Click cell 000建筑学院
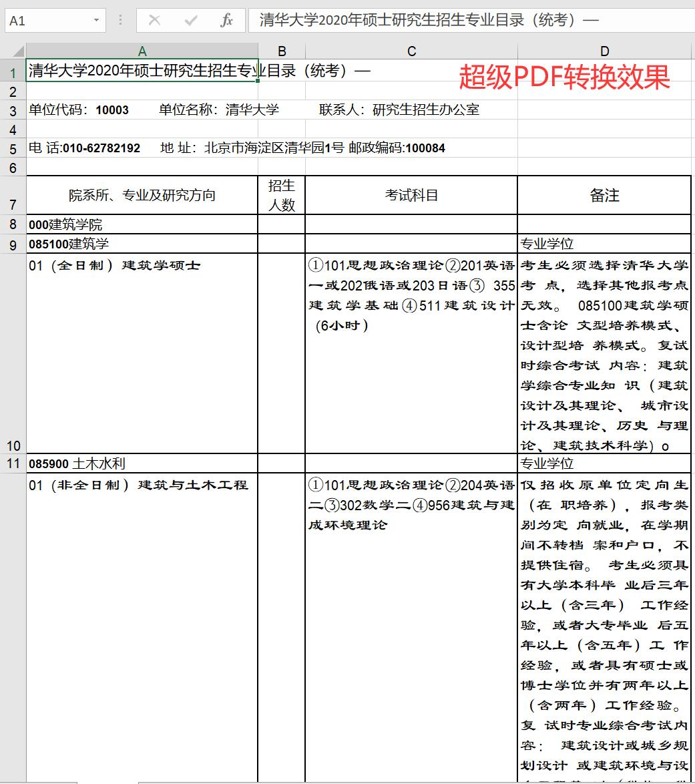This screenshot has height=784, width=695. 142,224
